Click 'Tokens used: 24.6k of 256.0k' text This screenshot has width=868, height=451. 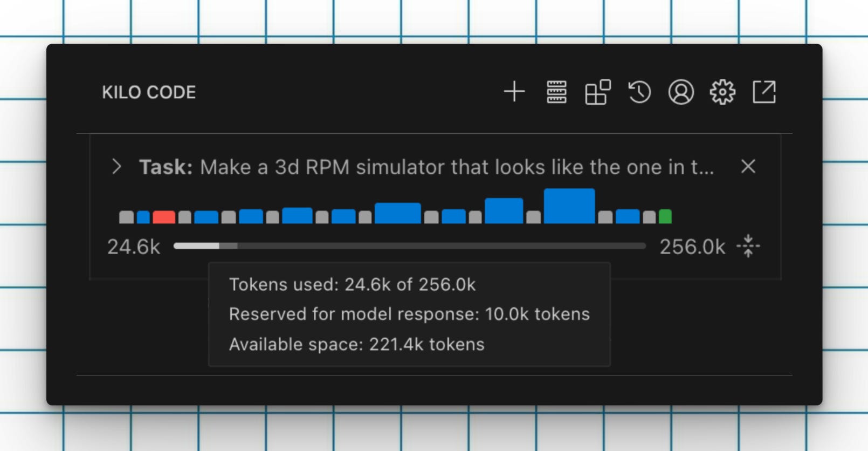point(353,284)
